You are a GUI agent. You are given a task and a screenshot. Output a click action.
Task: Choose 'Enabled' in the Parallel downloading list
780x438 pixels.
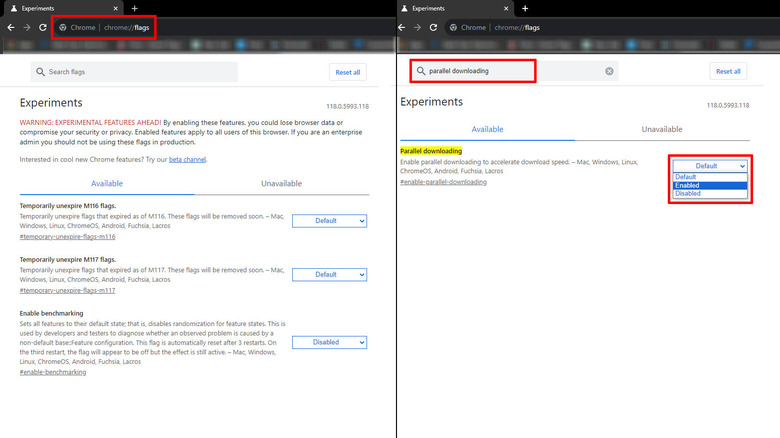(x=709, y=186)
